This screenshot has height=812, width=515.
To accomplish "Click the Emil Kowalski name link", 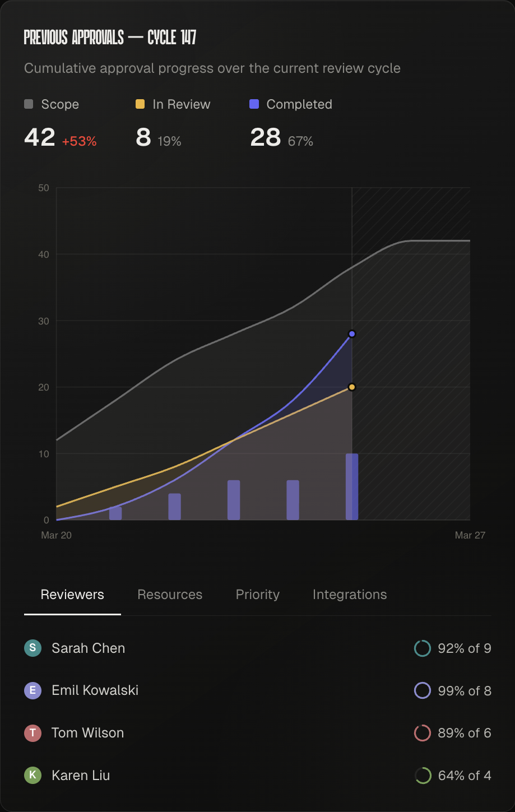I will 95,690.
